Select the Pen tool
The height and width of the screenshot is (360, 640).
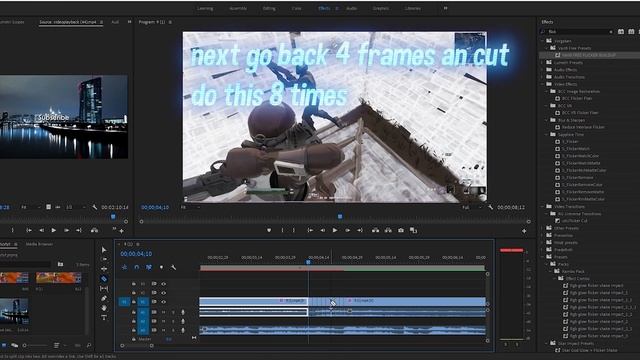point(104,298)
